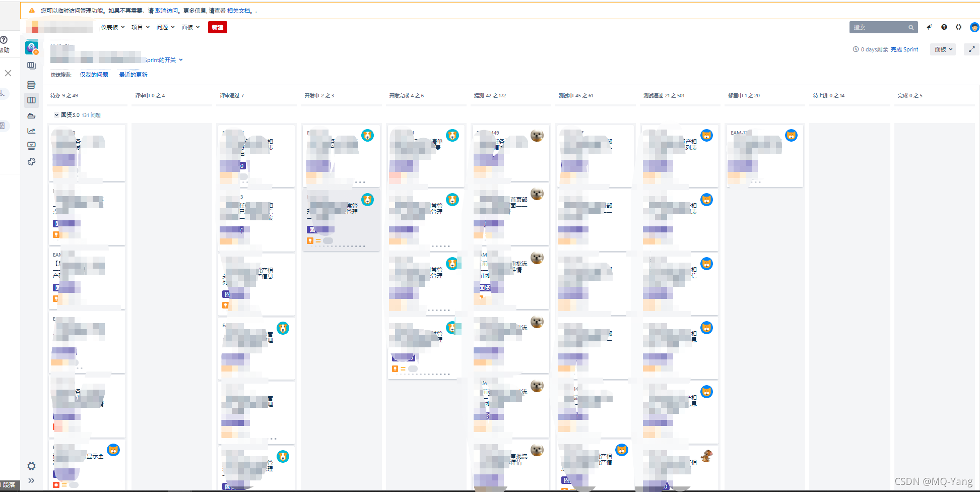The image size is (980, 492).
Task: Open the Releases ship icon in the sidebar
Action: [31, 116]
